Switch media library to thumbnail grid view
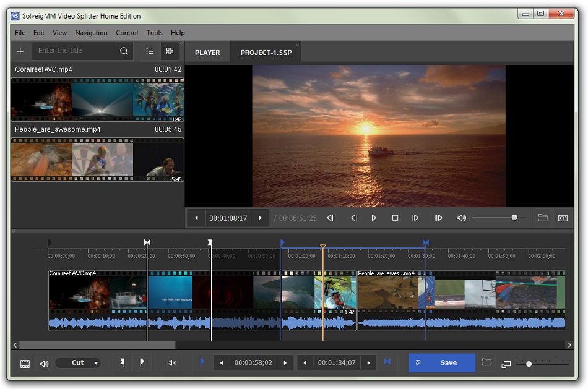This screenshot has height=389, width=588. coord(170,51)
